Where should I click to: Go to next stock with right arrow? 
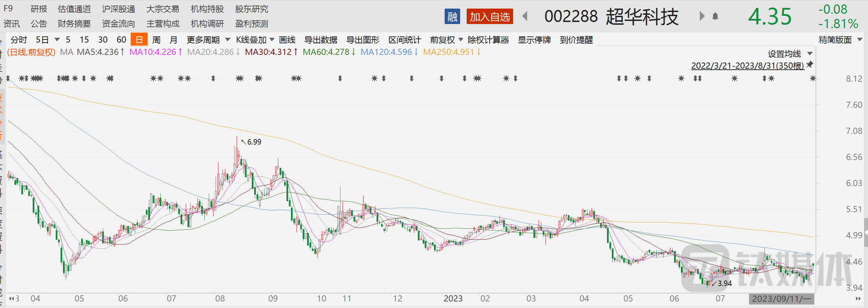702,16
